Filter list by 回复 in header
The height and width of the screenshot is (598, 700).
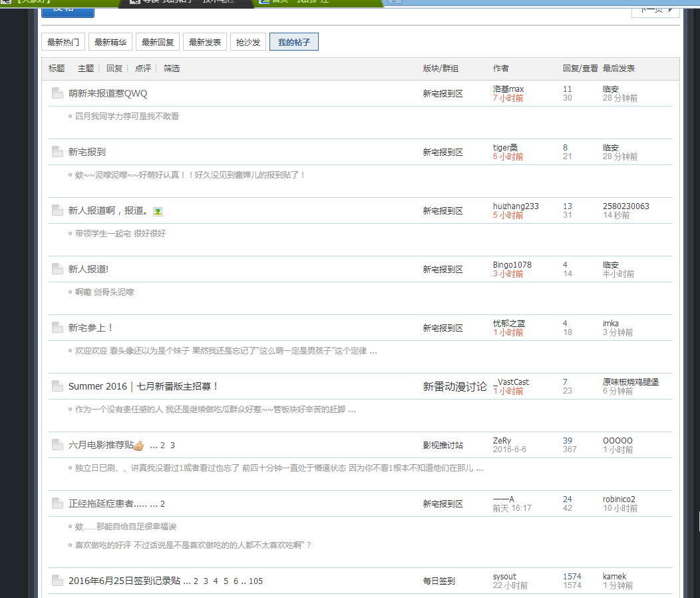pyautogui.click(x=114, y=69)
